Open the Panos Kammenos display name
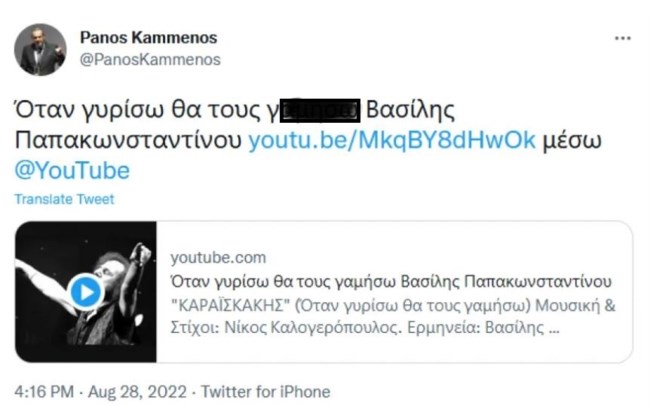Screen dimensions: 650x406 point(148,37)
